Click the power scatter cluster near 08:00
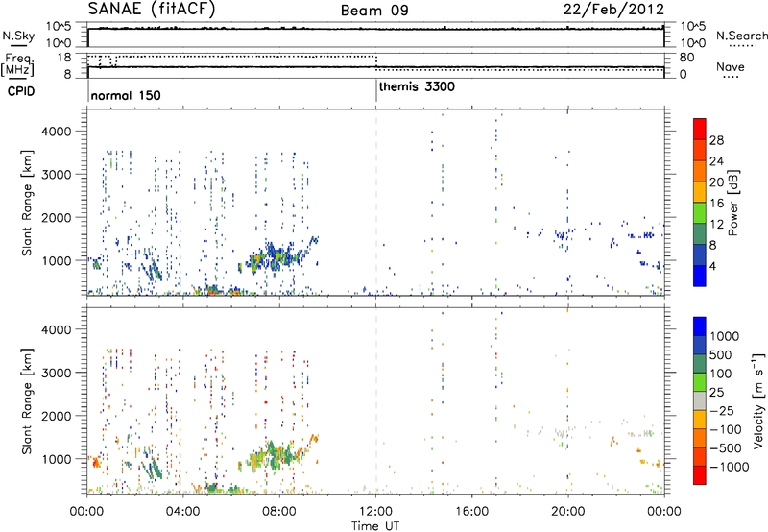 [x=276, y=256]
